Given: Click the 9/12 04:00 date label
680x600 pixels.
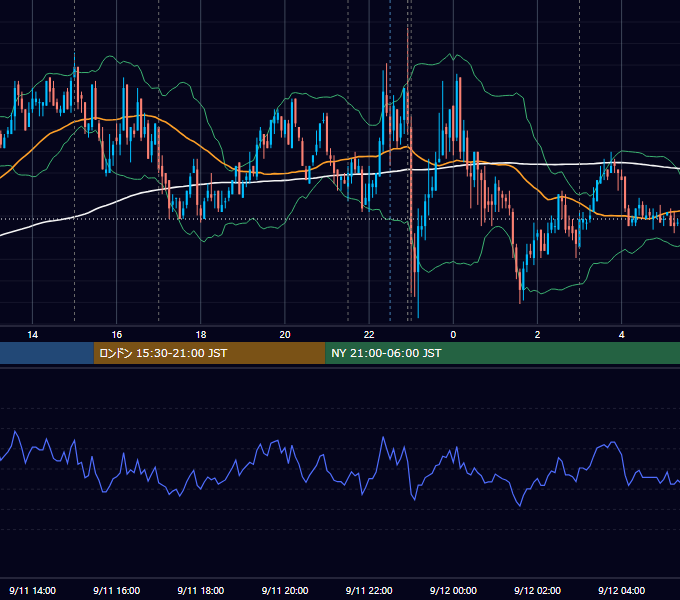Looking at the screenshot, I should pos(621,590).
